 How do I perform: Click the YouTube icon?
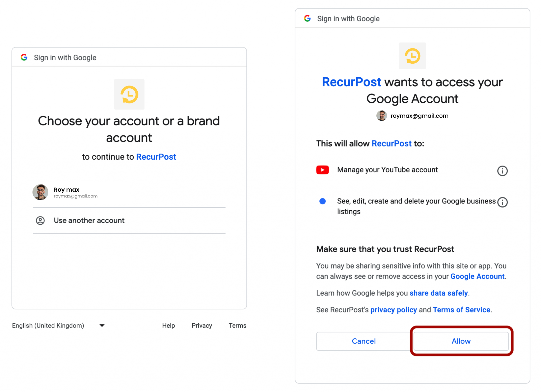coord(323,170)
